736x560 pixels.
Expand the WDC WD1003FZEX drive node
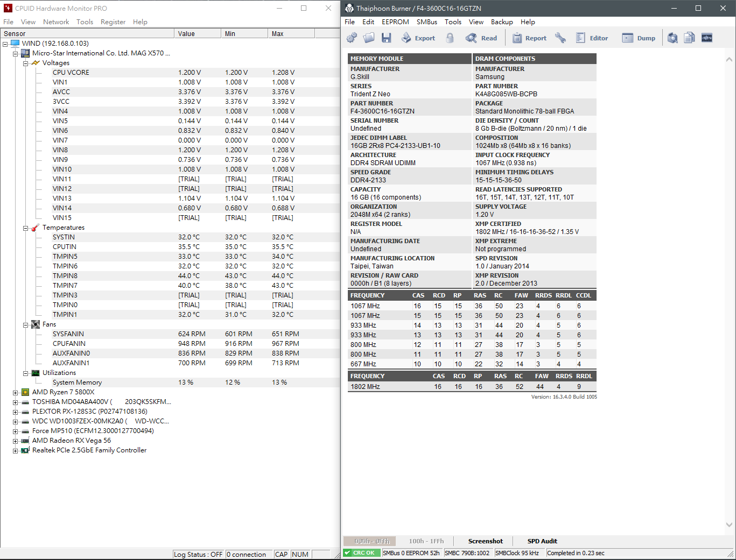15,422
